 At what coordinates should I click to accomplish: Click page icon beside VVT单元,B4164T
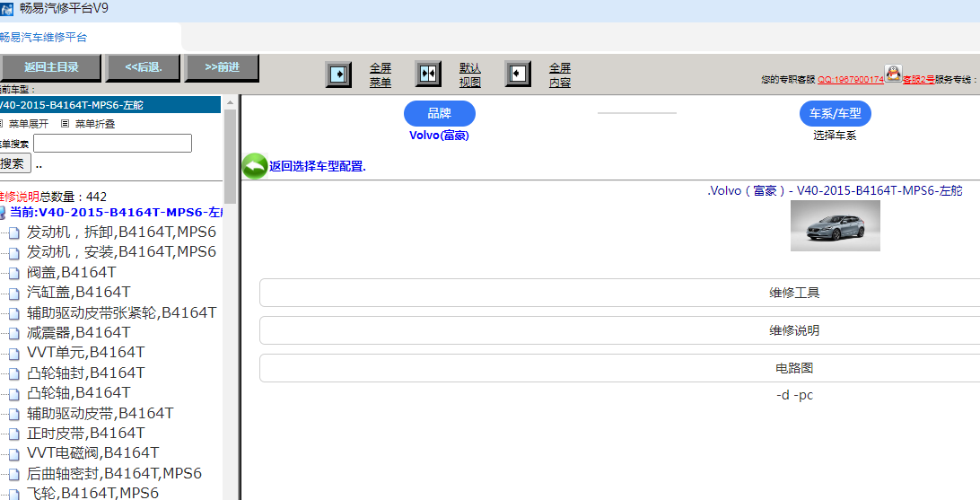[13, 355]
